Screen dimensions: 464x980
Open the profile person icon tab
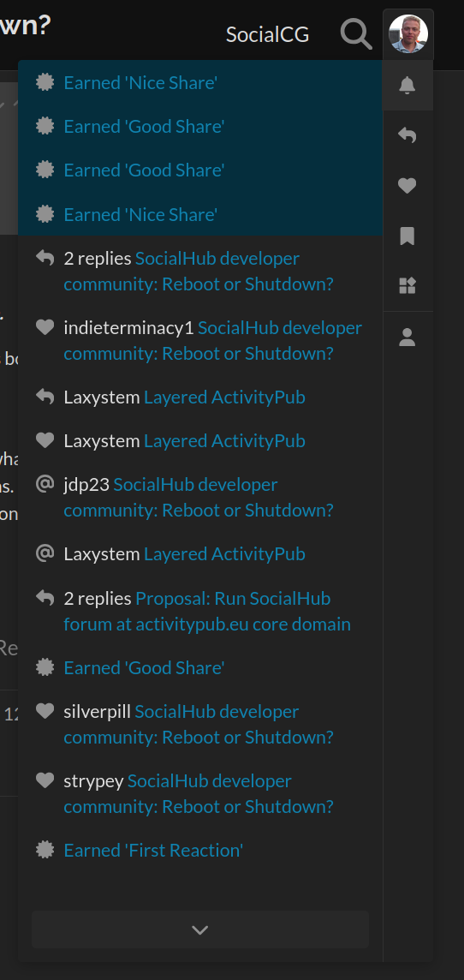[407, 338]
